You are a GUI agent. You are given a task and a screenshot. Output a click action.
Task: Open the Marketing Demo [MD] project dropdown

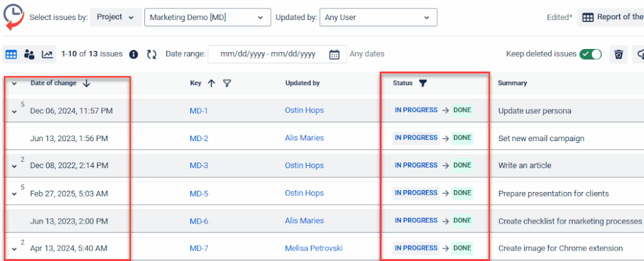[x=208, y=17]
